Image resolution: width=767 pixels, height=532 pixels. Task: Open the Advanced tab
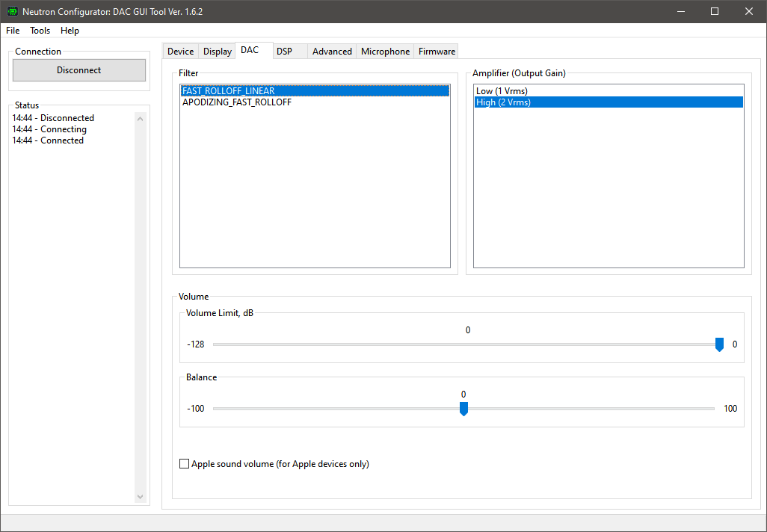pos(332,52)
